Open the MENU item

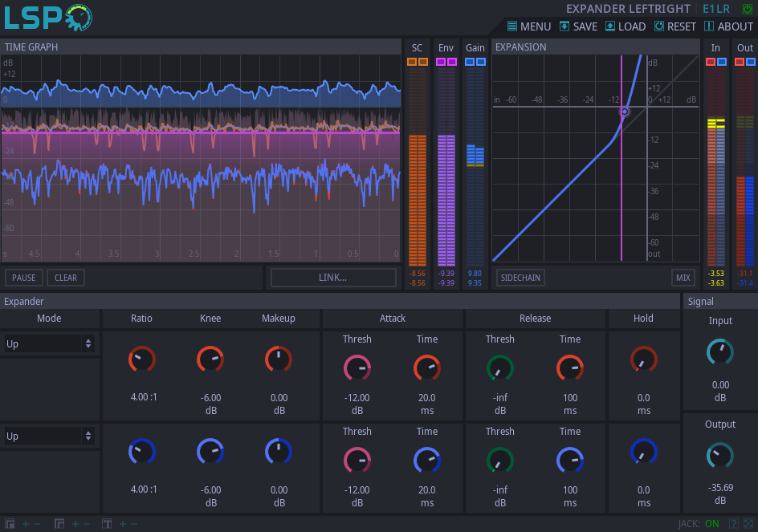[529, 26]
